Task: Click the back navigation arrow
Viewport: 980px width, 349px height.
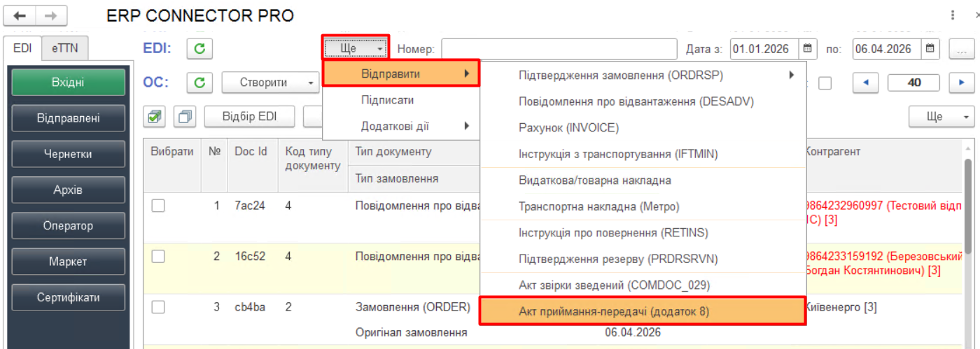Action: tap(20, 15)
